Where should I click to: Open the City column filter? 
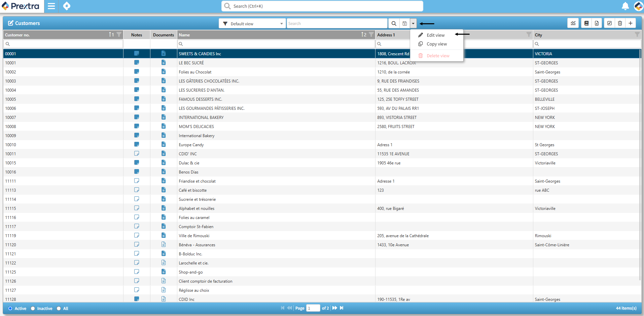(x=637, y=35)
